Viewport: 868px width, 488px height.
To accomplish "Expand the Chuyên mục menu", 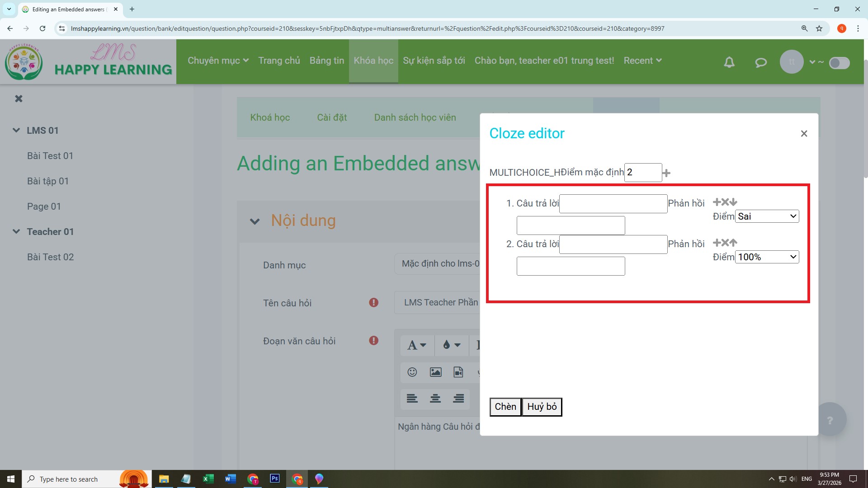I will [x=218, y=61].
